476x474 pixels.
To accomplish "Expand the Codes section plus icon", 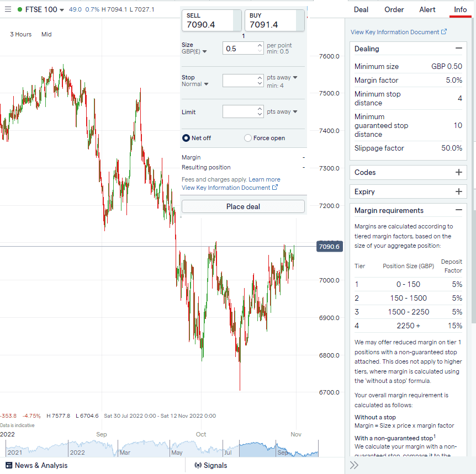I will pyautogui.click(x=458, y=172).
